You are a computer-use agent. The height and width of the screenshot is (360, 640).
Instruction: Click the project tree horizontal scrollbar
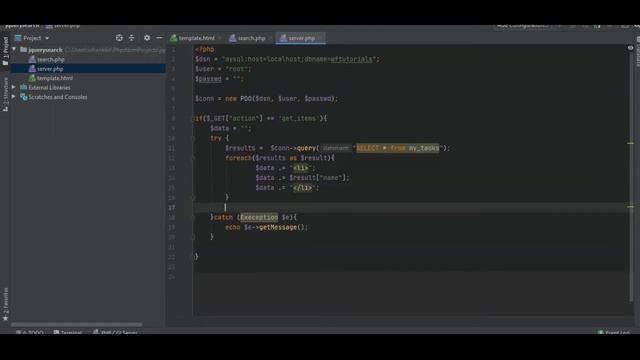(x=76, y=324)
